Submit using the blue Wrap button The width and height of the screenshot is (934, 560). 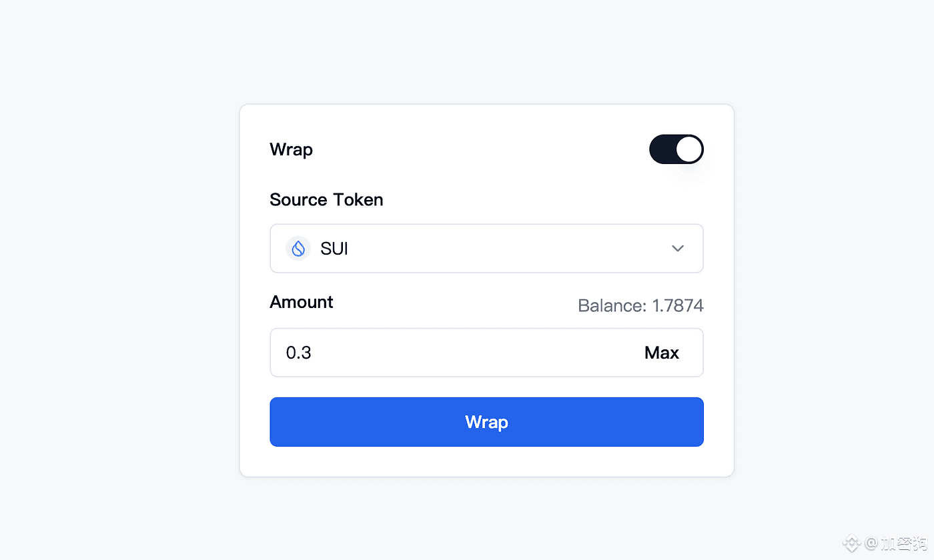(486, 422)
